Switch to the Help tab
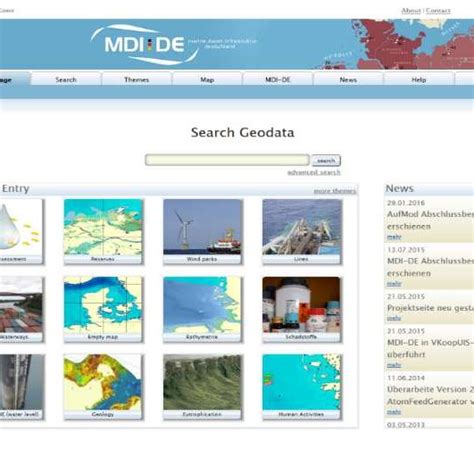This screenshot has height=474, width=474. [419, 80]
